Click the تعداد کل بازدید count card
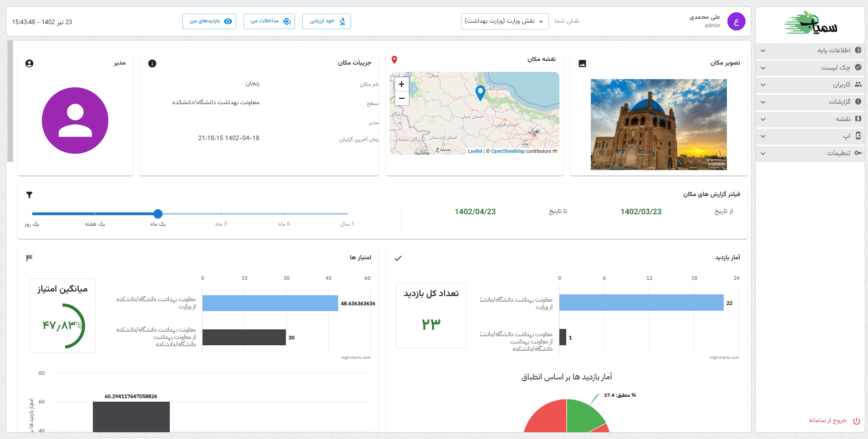The width and height of the screenshot is (868, 439). [x=431, y=316]
